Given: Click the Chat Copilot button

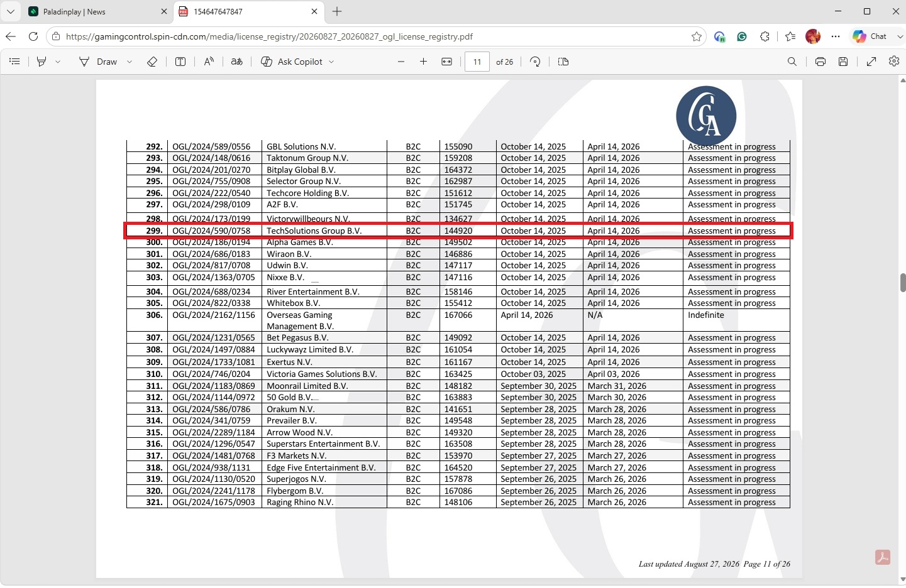Looking at the screenshot, I should click(870, 36).
